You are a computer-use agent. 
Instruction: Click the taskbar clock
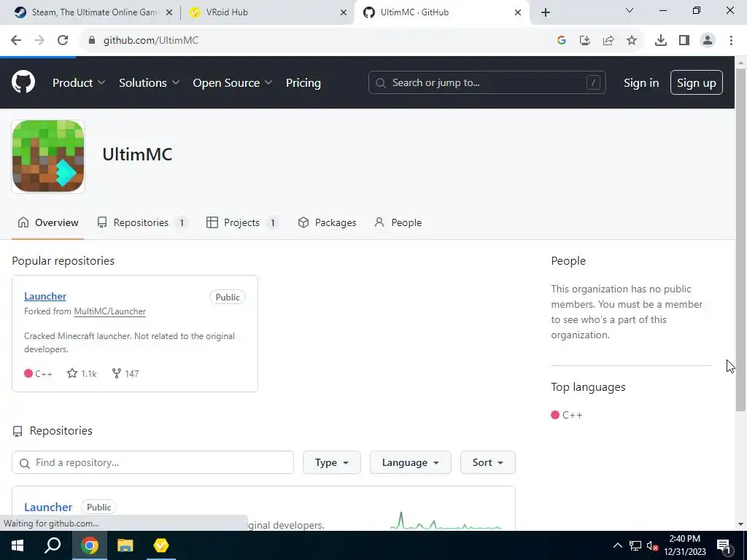(684, 545)
